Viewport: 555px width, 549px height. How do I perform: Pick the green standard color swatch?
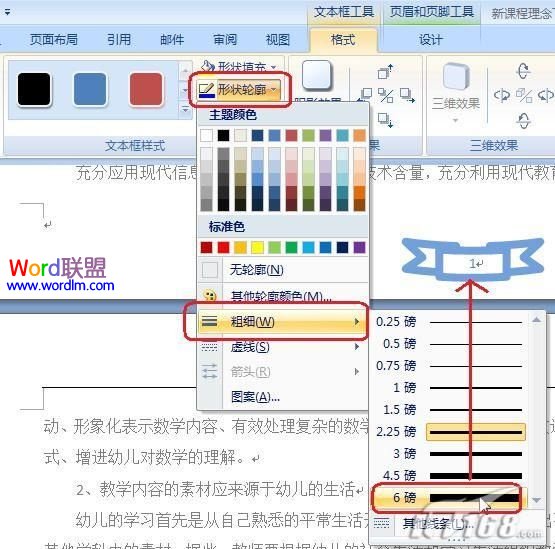[291, 247]
